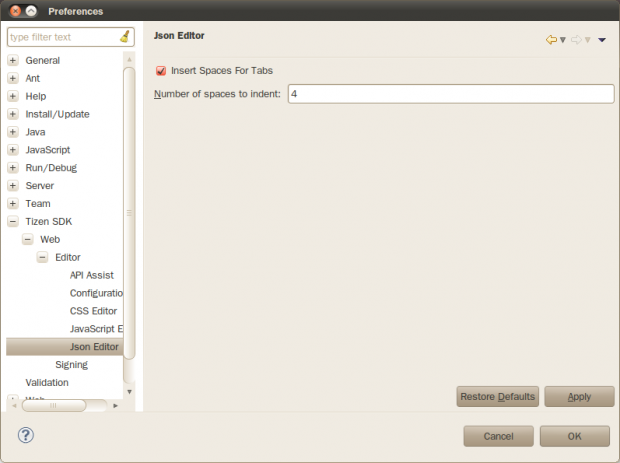
Task: Open back history dropdown arrow
Action: click(563, 40)
